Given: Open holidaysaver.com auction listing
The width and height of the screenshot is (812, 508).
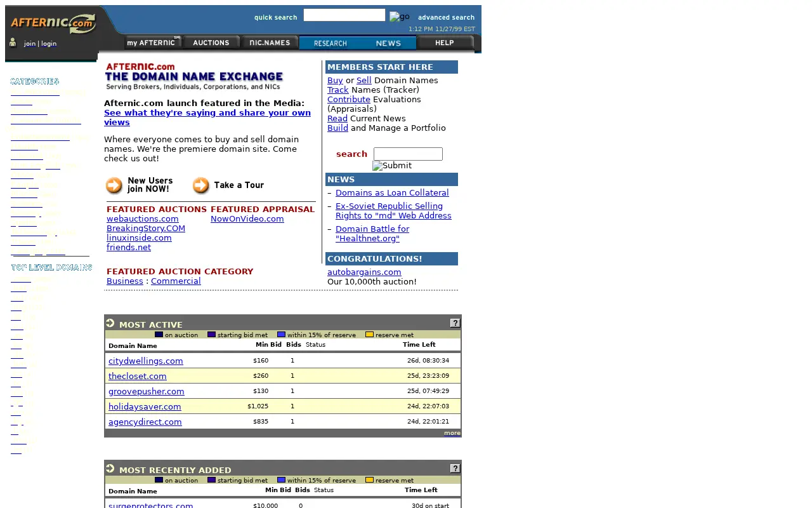Looking at the screenshot, I should (x=145, y=406).
